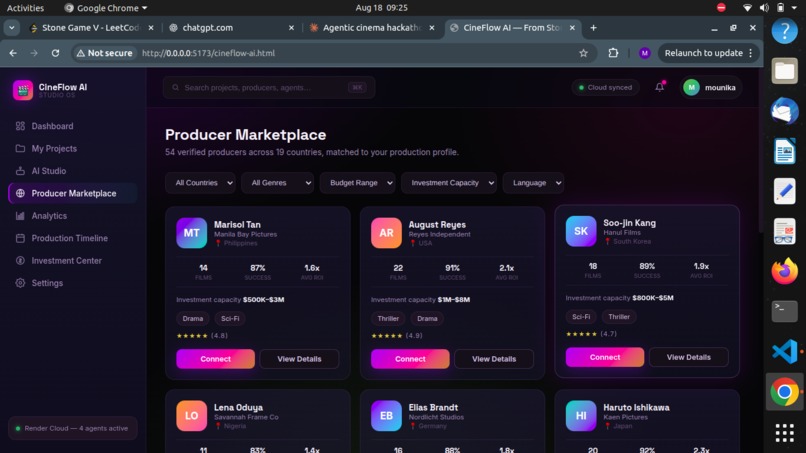
Task: Connect with Soo-jin Kang
Action: tap(605, 357)
